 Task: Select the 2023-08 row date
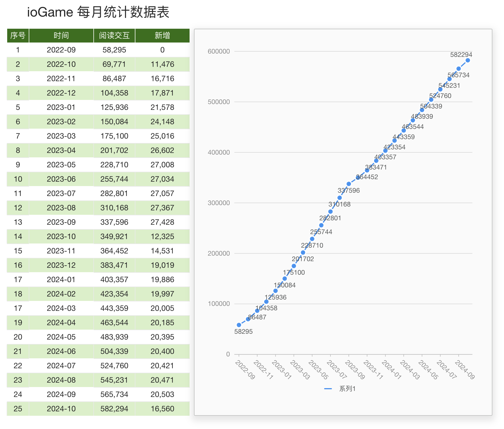tap(61, 208)
